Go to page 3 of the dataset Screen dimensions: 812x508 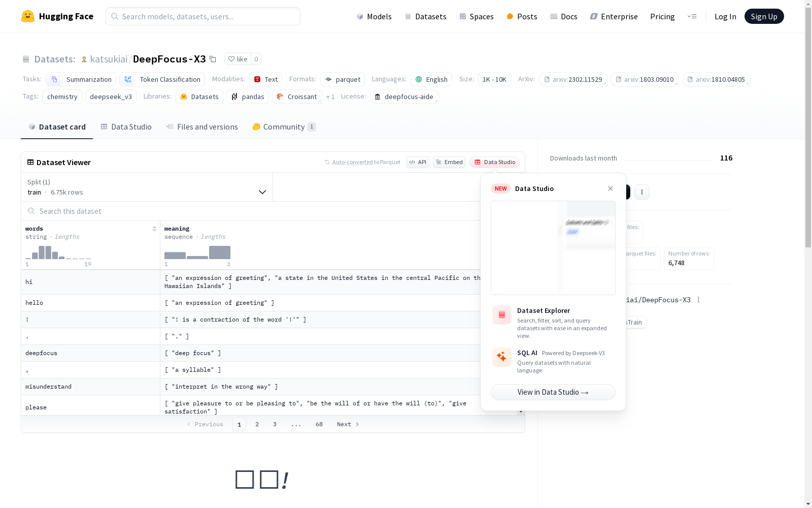275,424
